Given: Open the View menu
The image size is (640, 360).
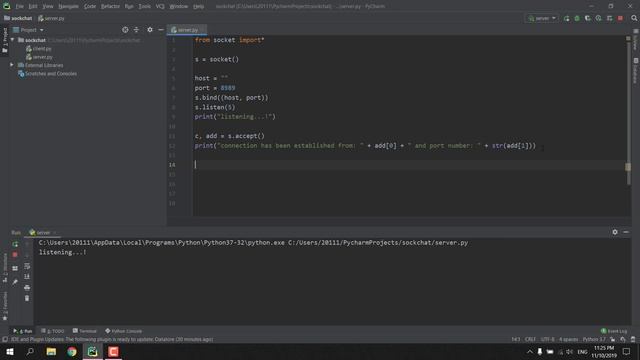Looking at the screenshot, I should (x=48, y=6).
